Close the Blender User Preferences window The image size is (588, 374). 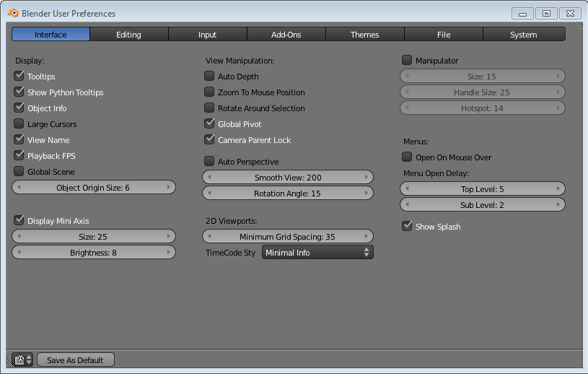pos(570,14)
